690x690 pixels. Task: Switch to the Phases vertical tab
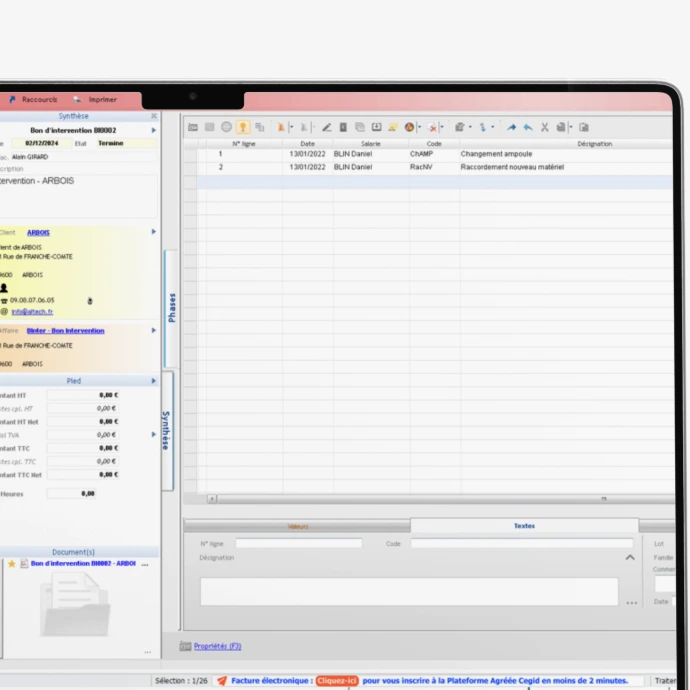click(x=171, y=308)
